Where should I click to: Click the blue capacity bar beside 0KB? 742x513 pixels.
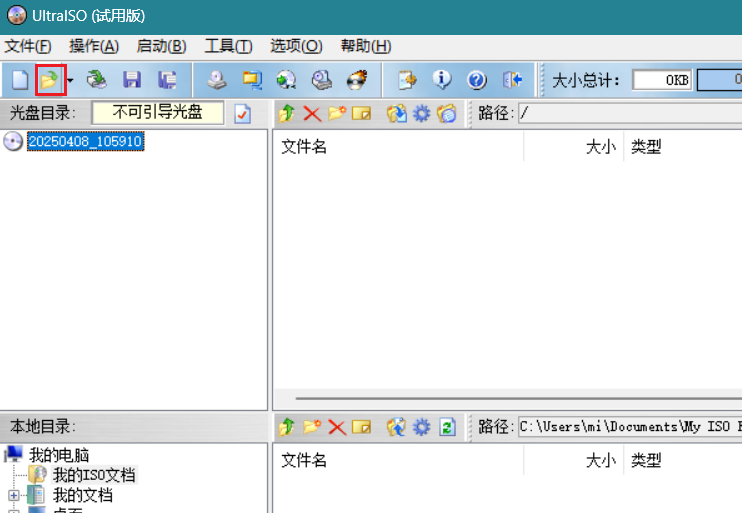tap(719, 80)
